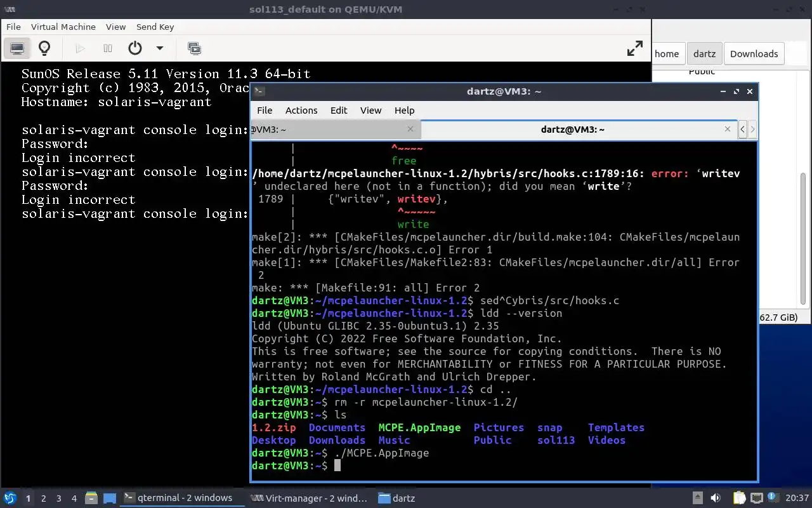The height and width of the screenshot is (508, 812).
Task: Show virtual hardware details lightbulb icon
Action: [x=44, y=48]
